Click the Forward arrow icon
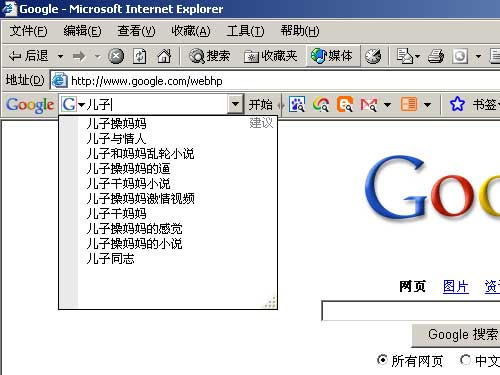The image size is (500, 375). click(79, 56)
